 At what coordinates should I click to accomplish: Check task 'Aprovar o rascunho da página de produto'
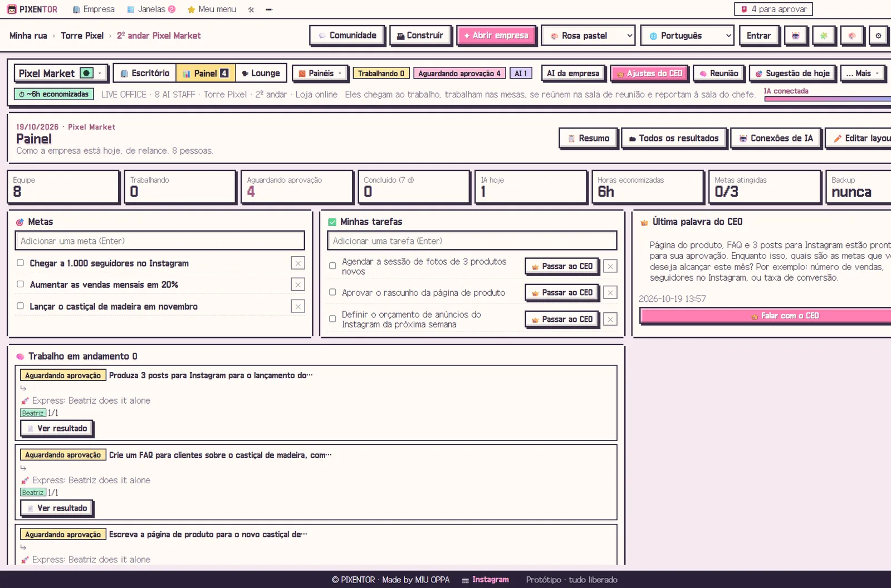pos(332,292)
